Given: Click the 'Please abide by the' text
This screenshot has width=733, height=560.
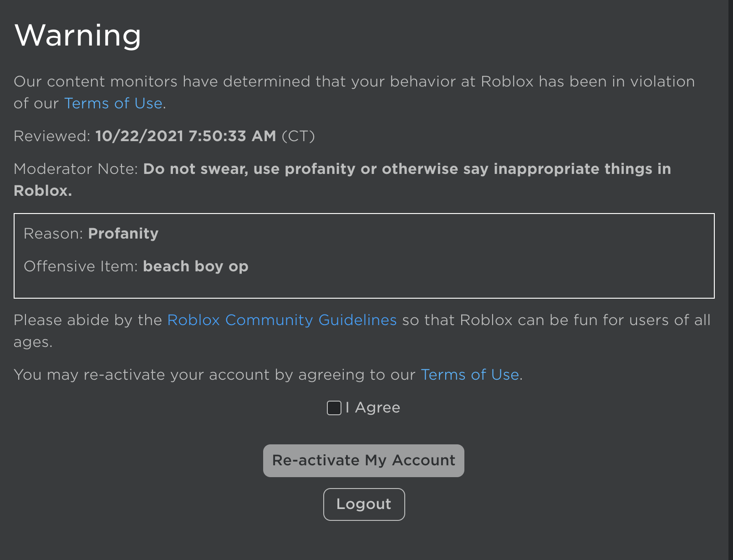Looking at the screenshot, I should tap(87, 320).
